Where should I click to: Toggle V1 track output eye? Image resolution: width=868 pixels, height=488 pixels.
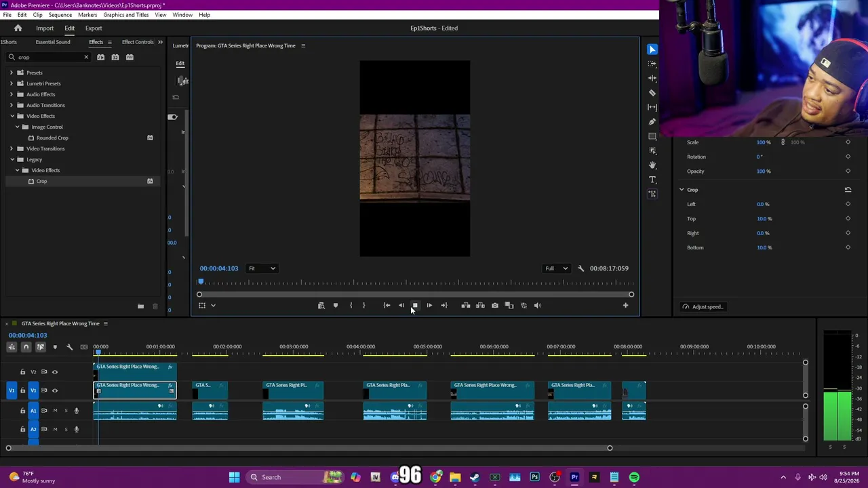click(55, 390)
